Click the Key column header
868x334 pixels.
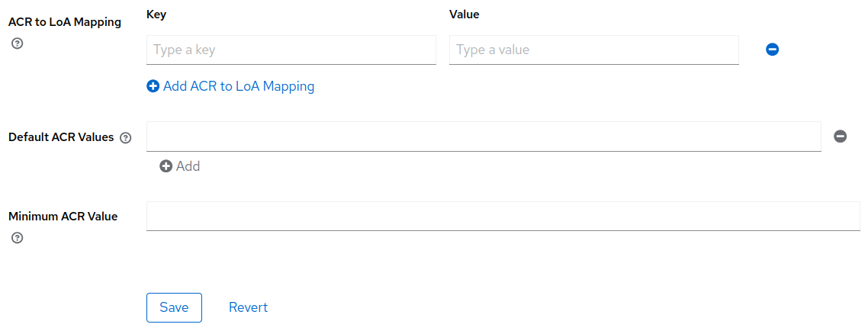click(156, 14)
